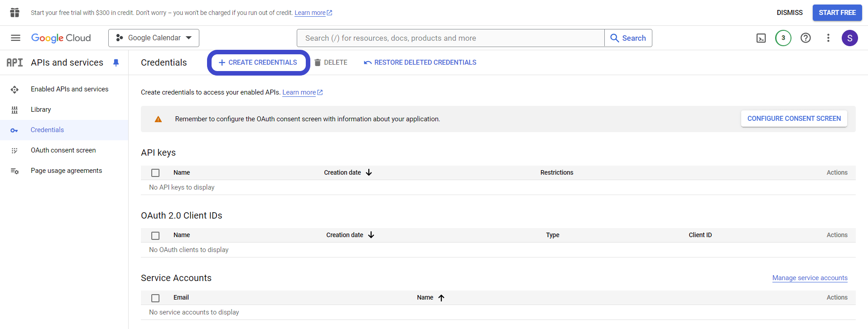Viewport: 868px width, 329px height.
Task: Go to the Library page
Action: point(41,110)
